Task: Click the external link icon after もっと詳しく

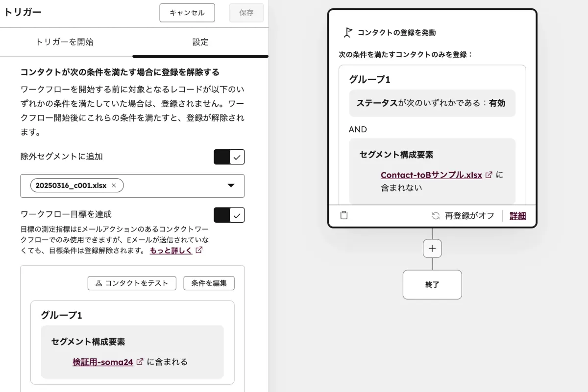Action: (x=197, y=251)
